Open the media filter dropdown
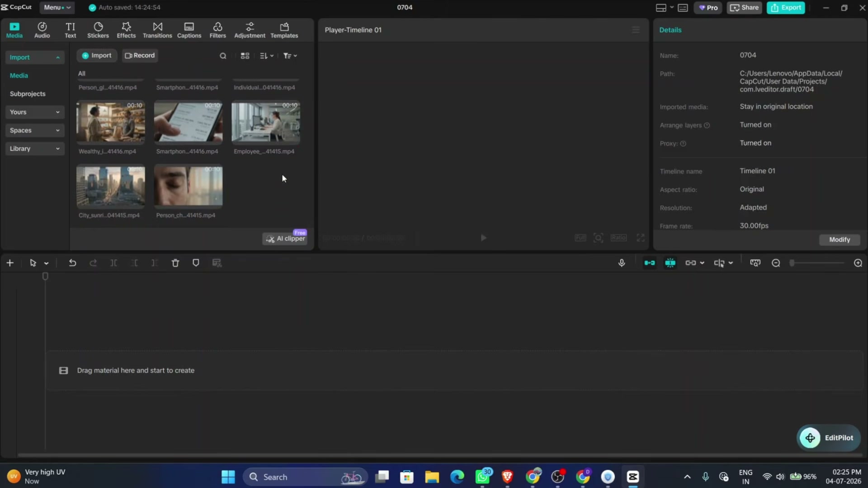The height and width of the screenshot is (488, 868). click(290, 56)
